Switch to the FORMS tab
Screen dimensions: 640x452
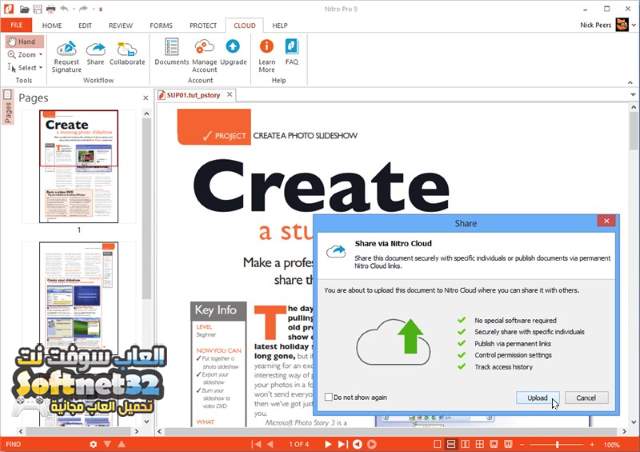click(x=161, y=25)
